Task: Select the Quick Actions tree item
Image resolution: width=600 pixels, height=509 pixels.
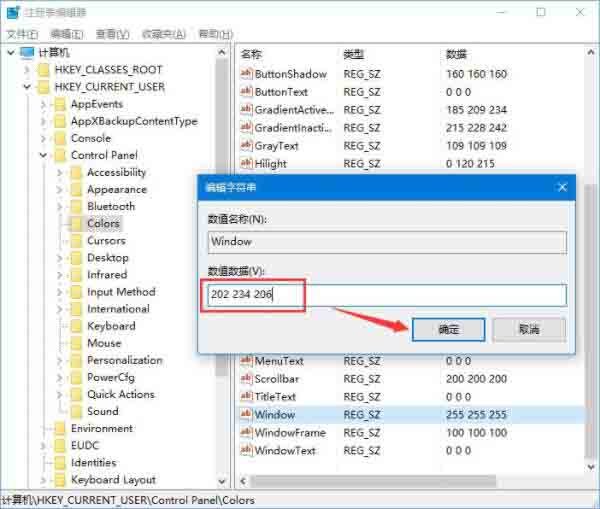Action: click(121, 394)
